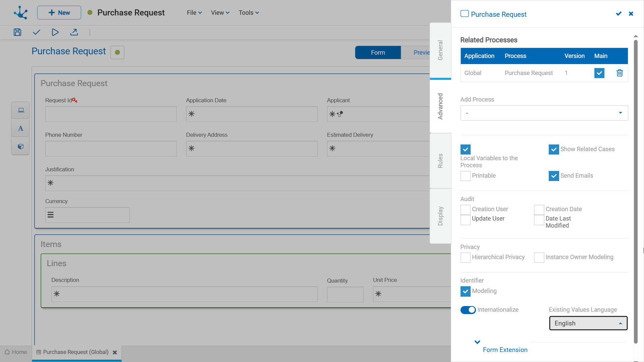This screenshot has width=644, height=362.
Task: Switch to the Rules side tab
Action: point(440,161)
